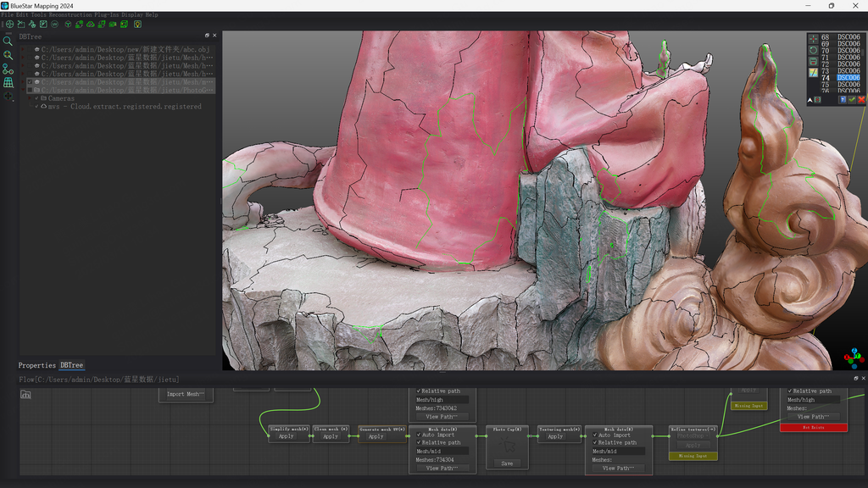Click the circular refresh icon in photo panel
The image size is (868, 488).
click(x=814, y=50)
